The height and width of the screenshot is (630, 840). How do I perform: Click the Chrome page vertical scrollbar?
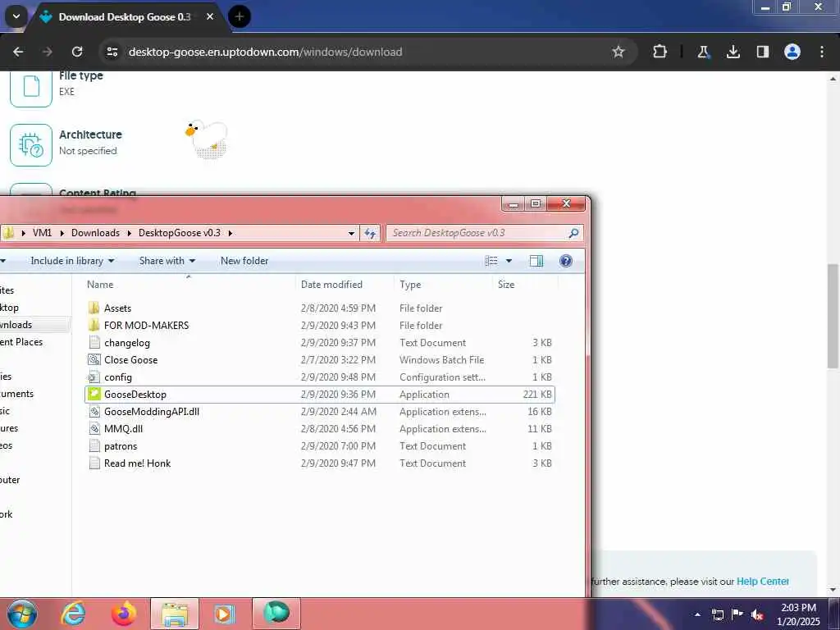point(833,316)
